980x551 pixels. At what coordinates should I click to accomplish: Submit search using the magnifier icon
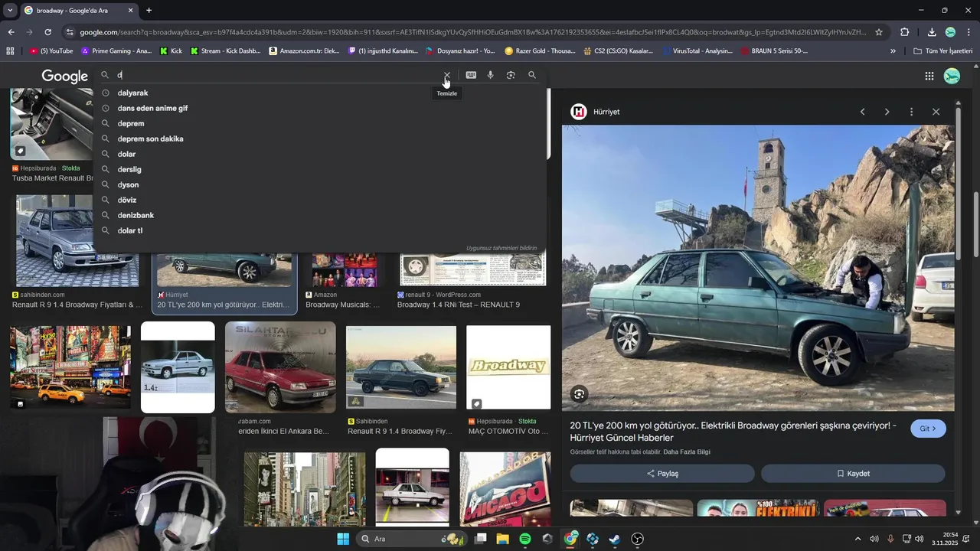click(532, 75)
